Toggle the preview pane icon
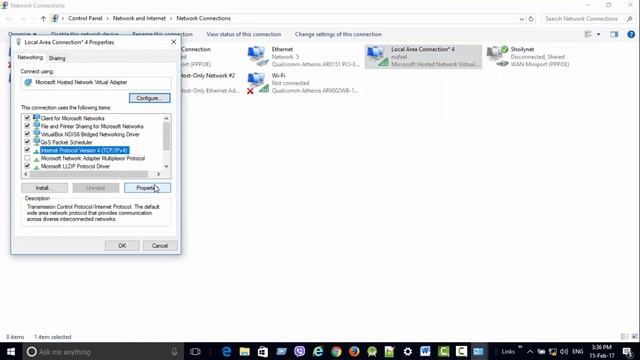Image resolution: width=640 pixels, height=360 pixels. (x=614, y=34)
